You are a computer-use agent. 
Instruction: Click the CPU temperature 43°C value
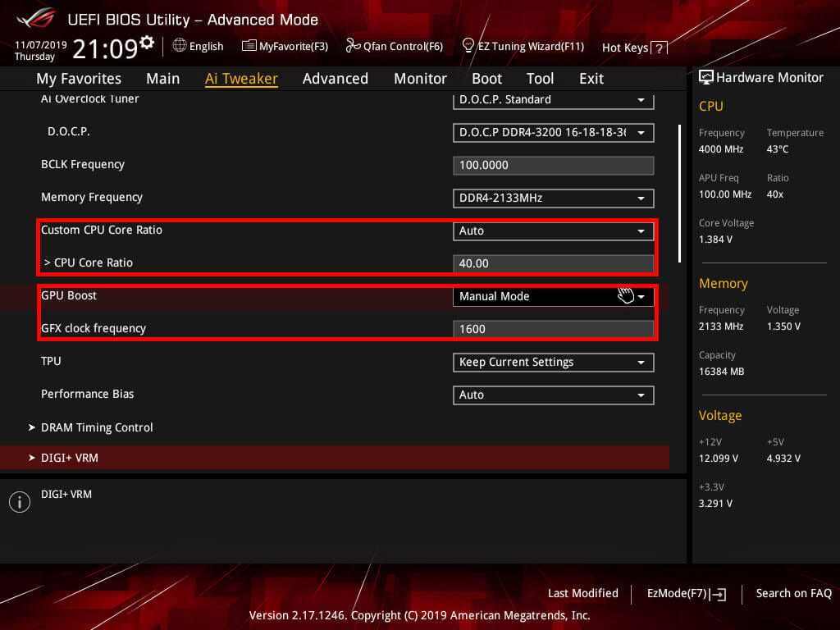tap(778, 149)
